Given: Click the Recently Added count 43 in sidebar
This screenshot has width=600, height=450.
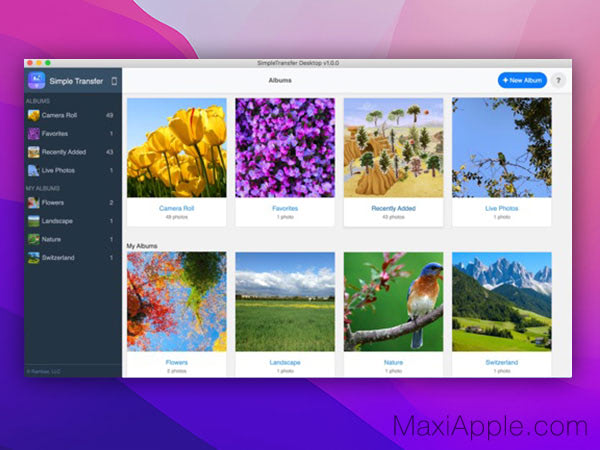Looking at the screenshot, I should [x=109, y=152].
